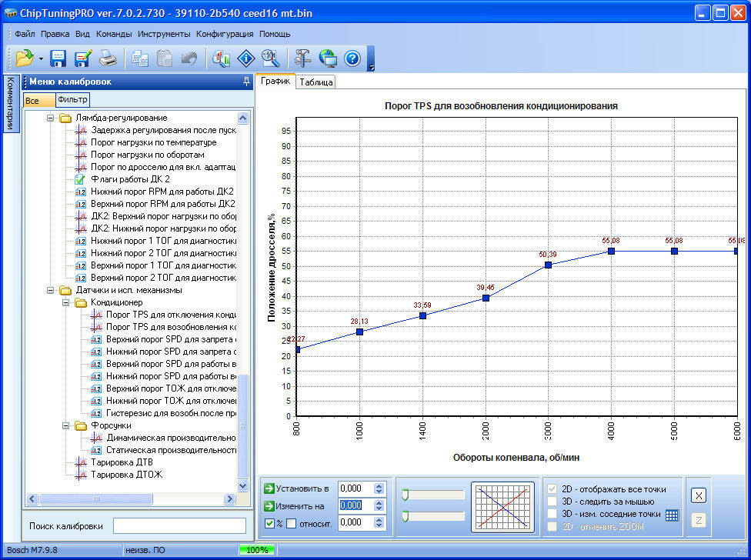Click the 'Фильтр' tab button

pyautogui.click(x=72, y=100)
